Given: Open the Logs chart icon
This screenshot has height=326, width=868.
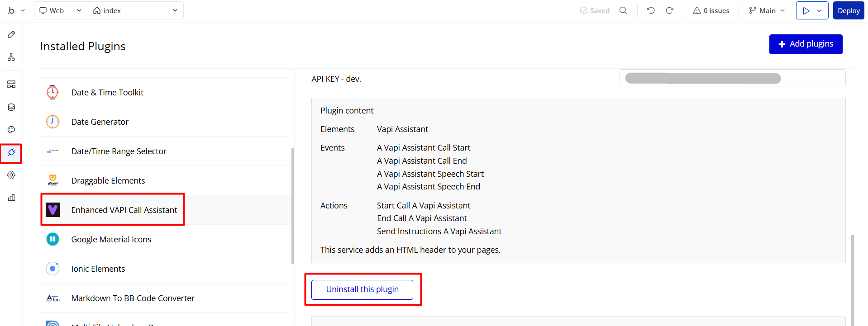Looking at the screenshot, I should (11, 198).
